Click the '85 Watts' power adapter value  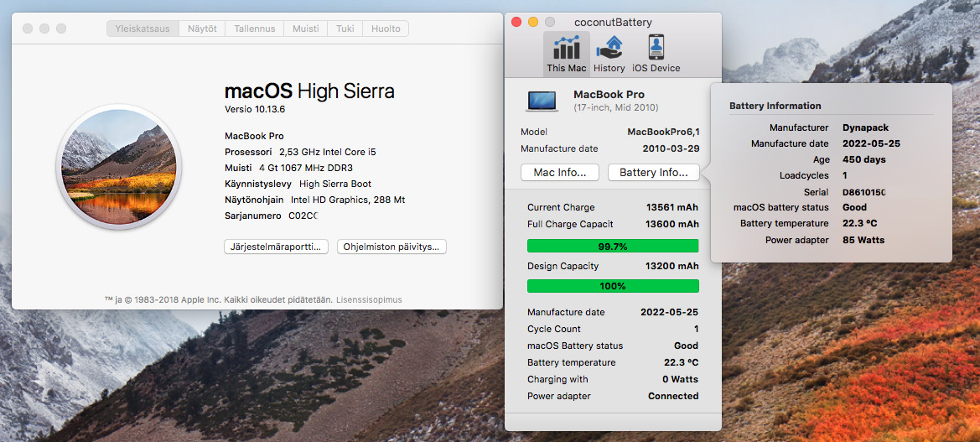pos(863,240)
